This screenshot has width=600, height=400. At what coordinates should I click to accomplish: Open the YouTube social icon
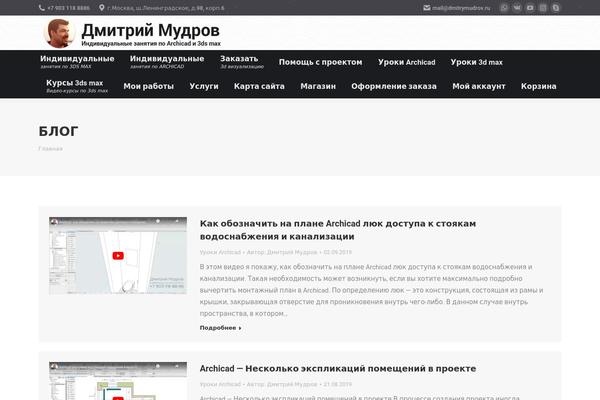click(x=530, y=8)
